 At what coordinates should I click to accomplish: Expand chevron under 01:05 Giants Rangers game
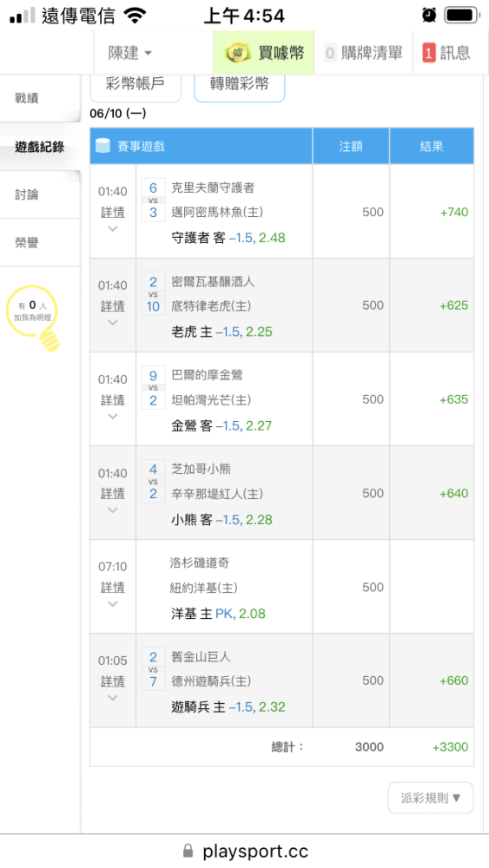(113, 698)
